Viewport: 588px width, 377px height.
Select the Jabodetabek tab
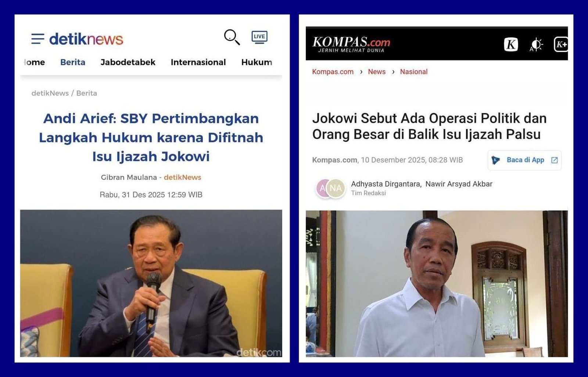coord(128,62)
